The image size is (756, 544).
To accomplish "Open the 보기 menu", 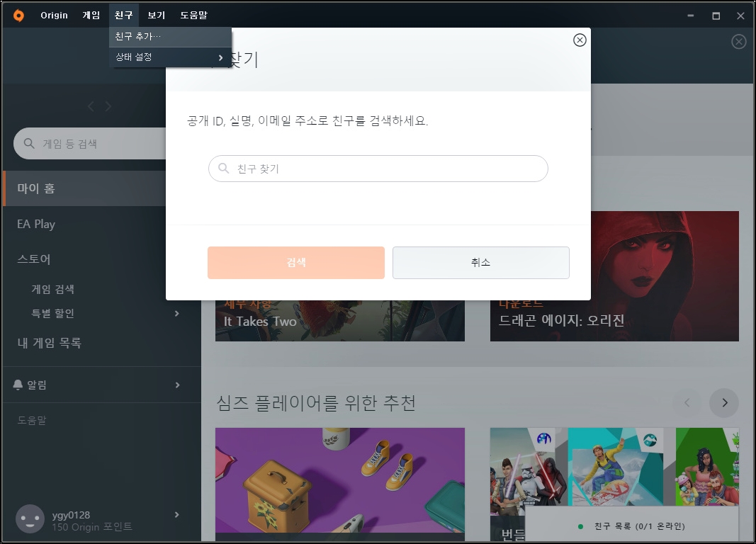I will (x=156, y=16).
